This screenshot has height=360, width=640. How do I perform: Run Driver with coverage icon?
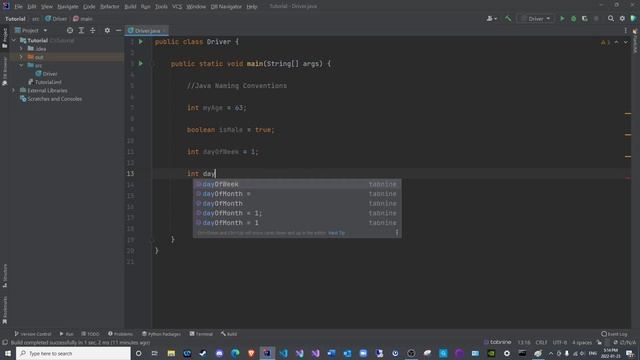click(x=584, y=19)
